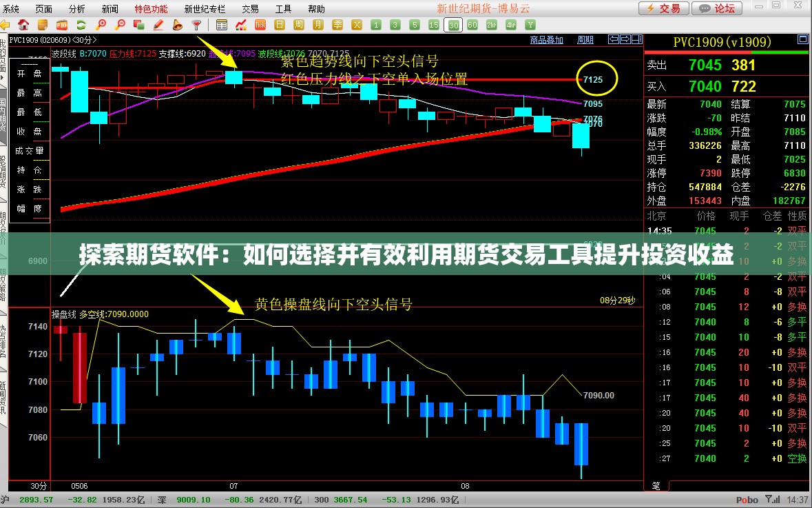
Task: Click the chart left arrow icon
Action: point(614,39)
